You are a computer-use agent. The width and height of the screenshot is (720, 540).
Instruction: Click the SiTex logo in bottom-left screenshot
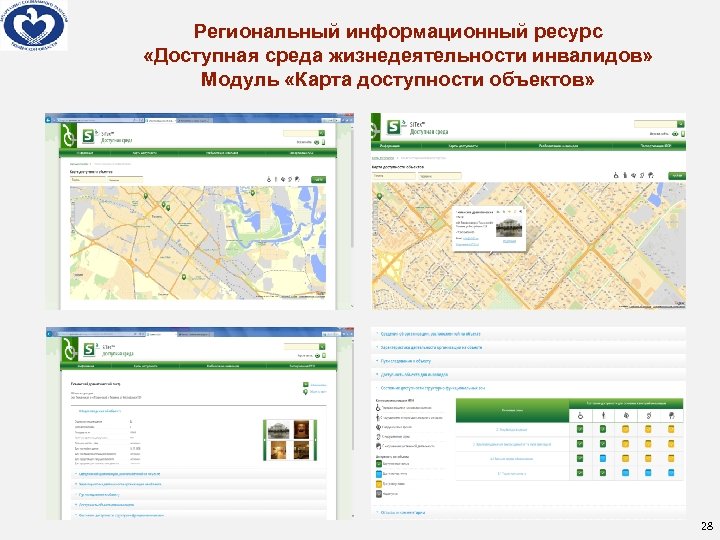(x=89, y=350)
